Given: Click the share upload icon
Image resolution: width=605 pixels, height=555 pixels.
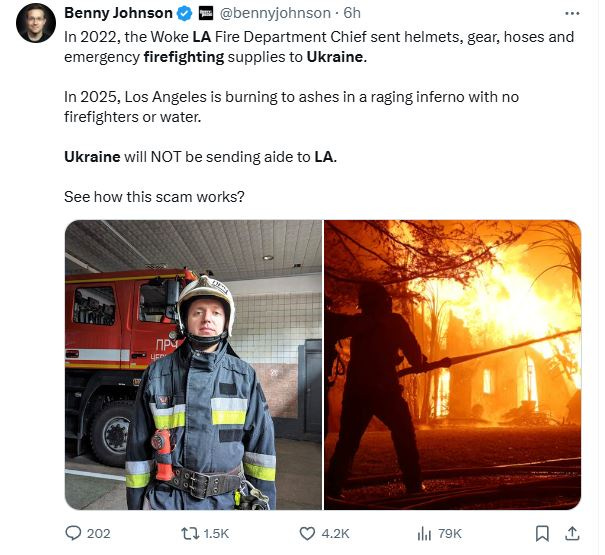Looking at the screenshot, I should [x=573, y=533].
